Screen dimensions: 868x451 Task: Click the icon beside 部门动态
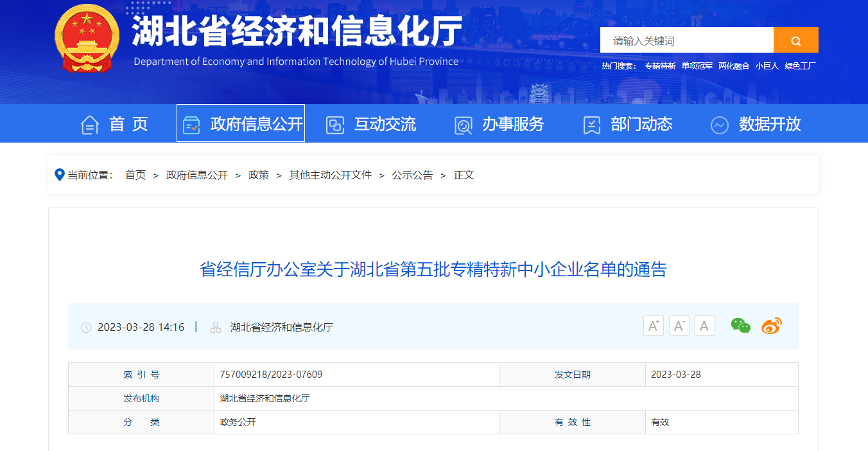591,125
